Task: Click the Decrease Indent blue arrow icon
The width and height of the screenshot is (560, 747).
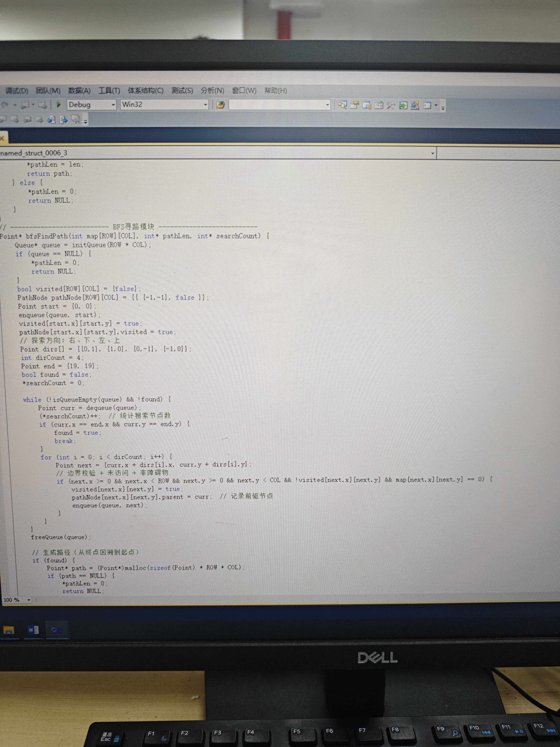Action: [51, 120]
